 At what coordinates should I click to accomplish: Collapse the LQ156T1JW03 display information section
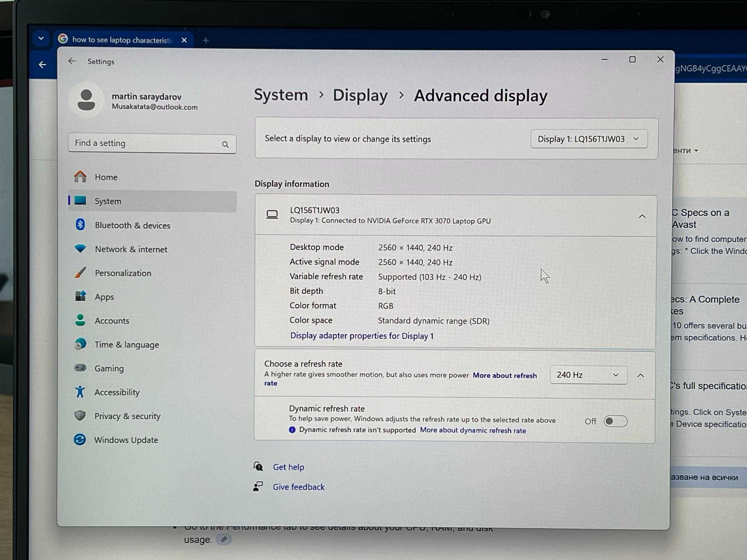(642, 217)
